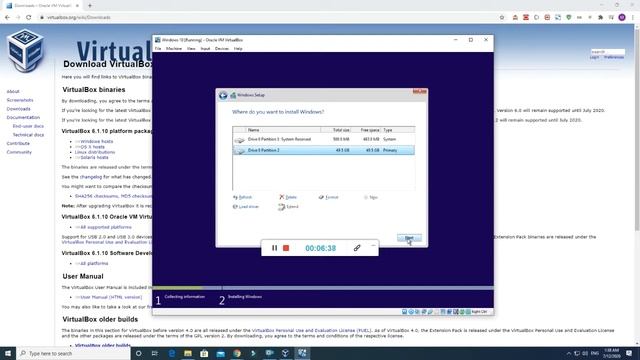Click the Delete partition option
This screenshot has height=360, width=640.
coord(288,197)
